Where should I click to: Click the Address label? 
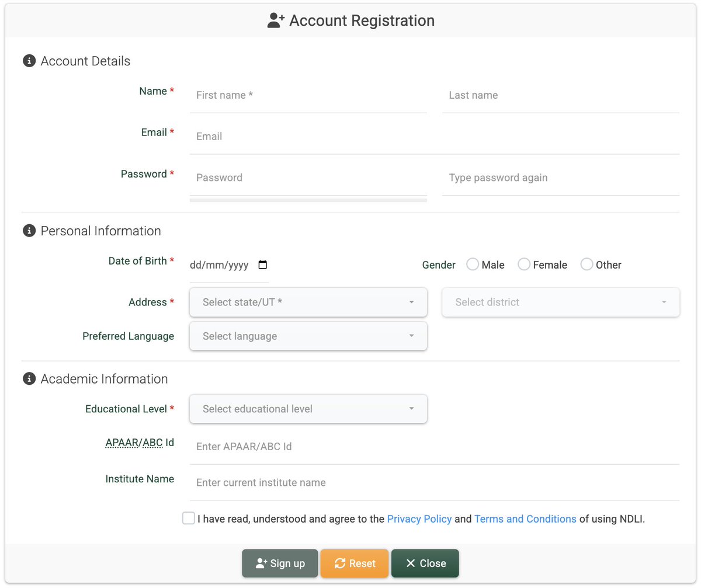point(151,302)
